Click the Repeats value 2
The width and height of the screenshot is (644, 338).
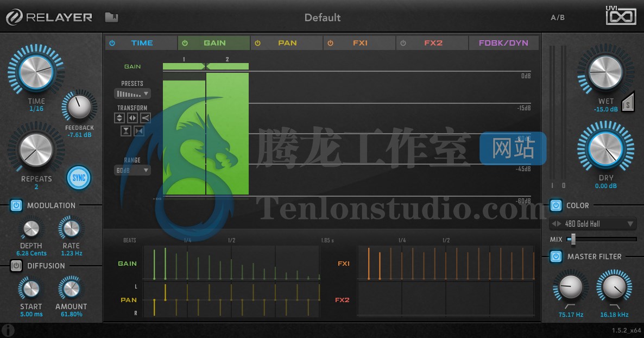(36, 187)
